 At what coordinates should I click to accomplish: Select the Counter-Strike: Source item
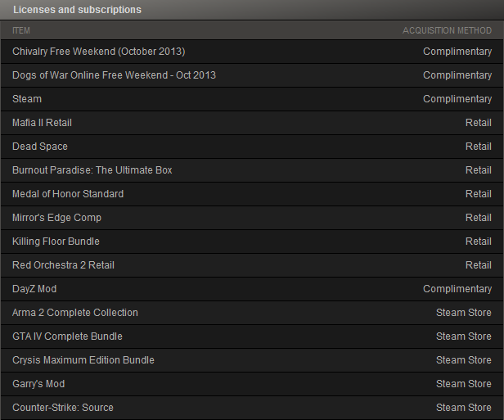(x=63, y=408)
